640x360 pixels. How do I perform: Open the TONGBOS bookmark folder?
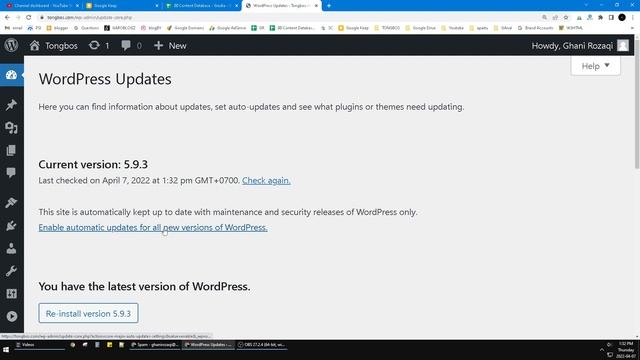click(387, 28)
